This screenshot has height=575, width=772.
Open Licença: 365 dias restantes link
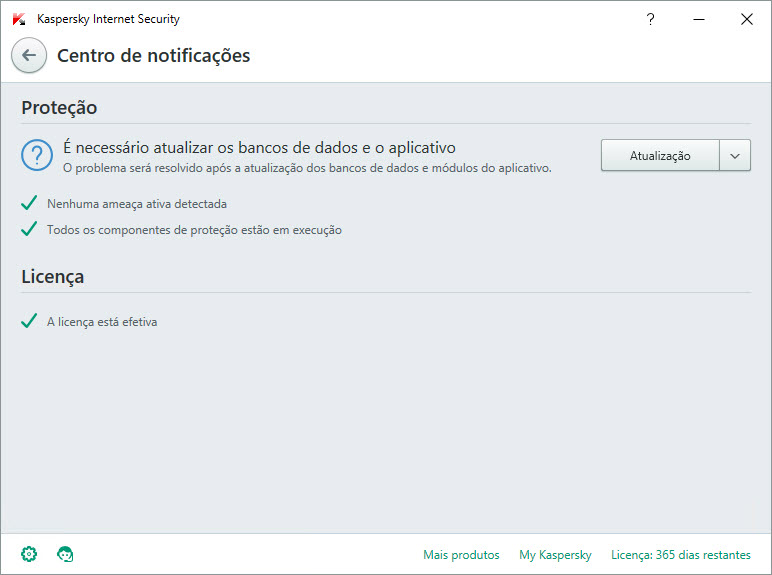(x=681, y=555)
